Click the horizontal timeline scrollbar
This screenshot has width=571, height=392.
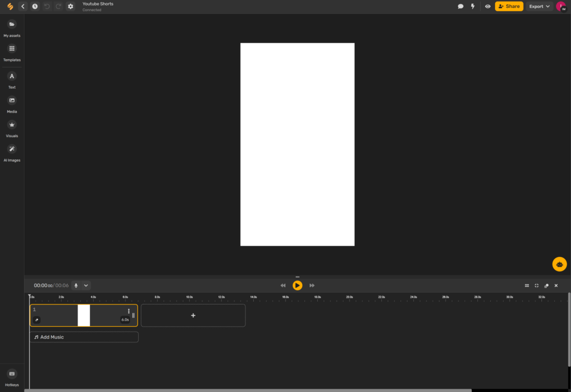tap(248, 390)
